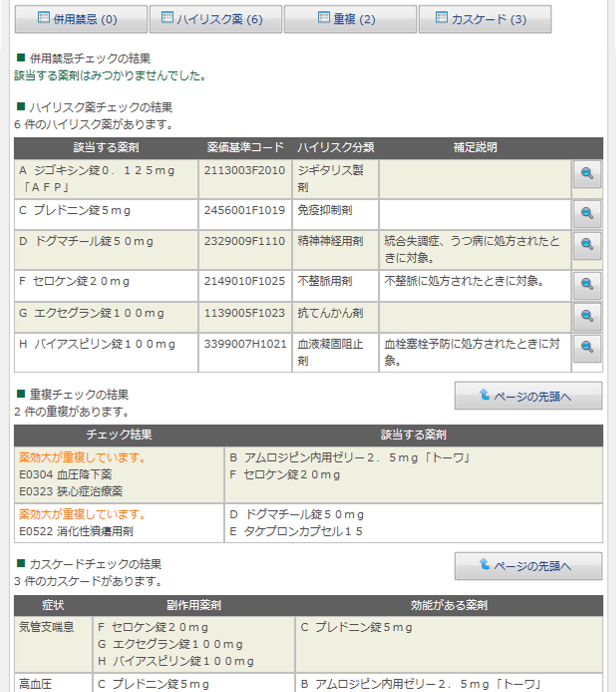Select drug code 2456001F1019
The image size is (616, 692).
(x=245, y=210)
